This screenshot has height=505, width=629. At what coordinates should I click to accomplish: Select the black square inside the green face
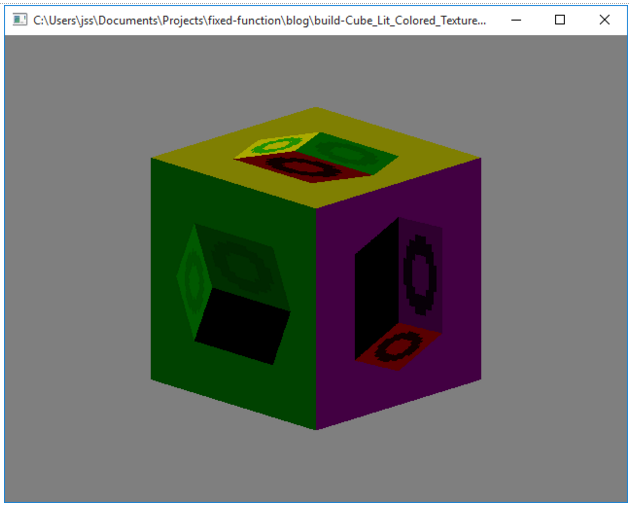(x=243, y=325)
